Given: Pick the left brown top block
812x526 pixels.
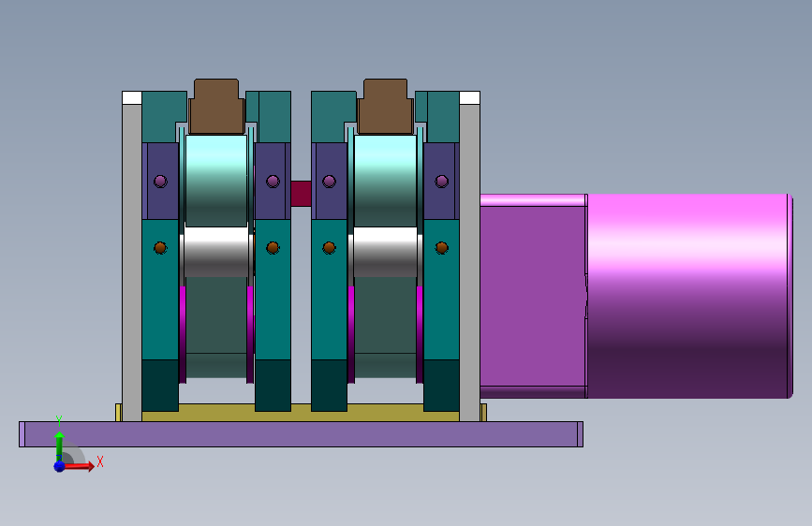Looking at the screenshot, I should [216, 107].
